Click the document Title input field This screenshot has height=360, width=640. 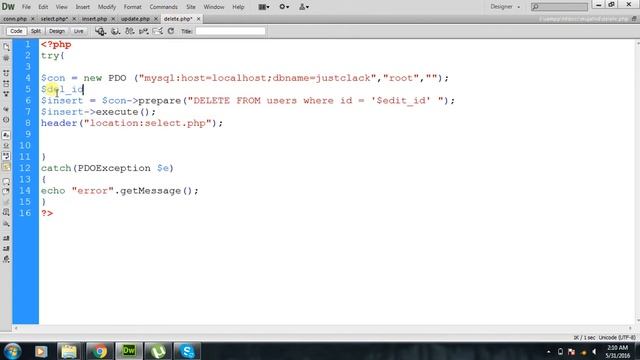[230, 31]
